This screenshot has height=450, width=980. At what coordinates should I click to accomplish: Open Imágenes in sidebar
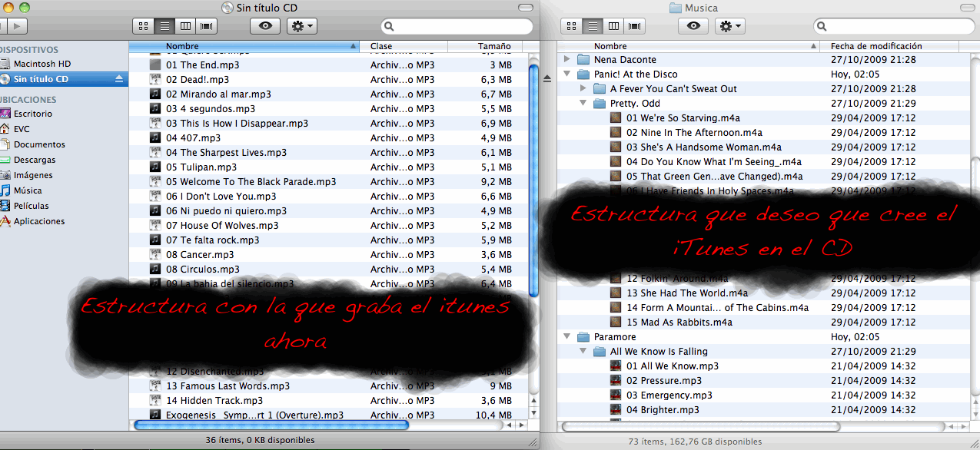pyautogui.click(x=33, y=175)
